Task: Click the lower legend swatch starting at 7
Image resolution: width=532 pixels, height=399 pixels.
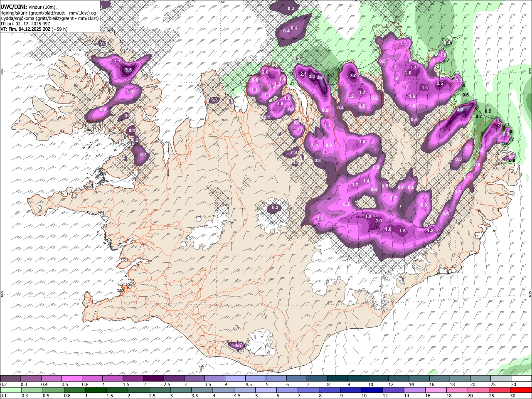Action: [308, 390]
